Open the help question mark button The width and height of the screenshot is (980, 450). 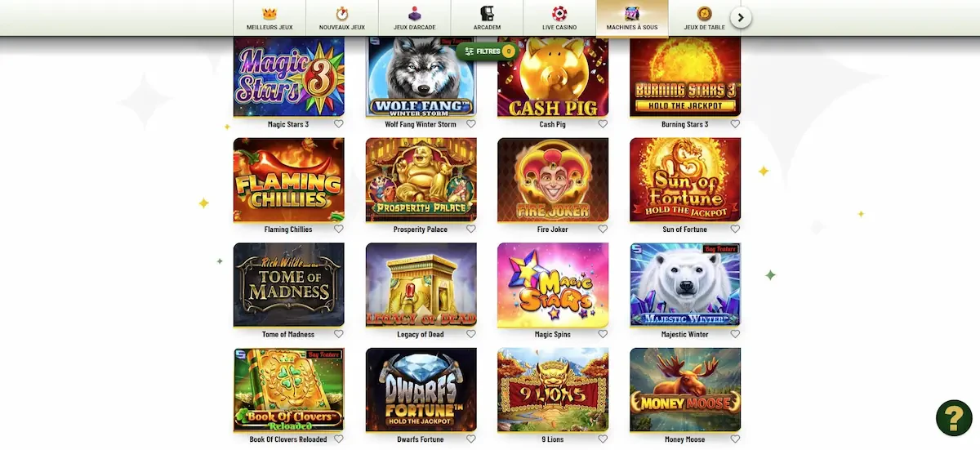(x=954, y=418)
